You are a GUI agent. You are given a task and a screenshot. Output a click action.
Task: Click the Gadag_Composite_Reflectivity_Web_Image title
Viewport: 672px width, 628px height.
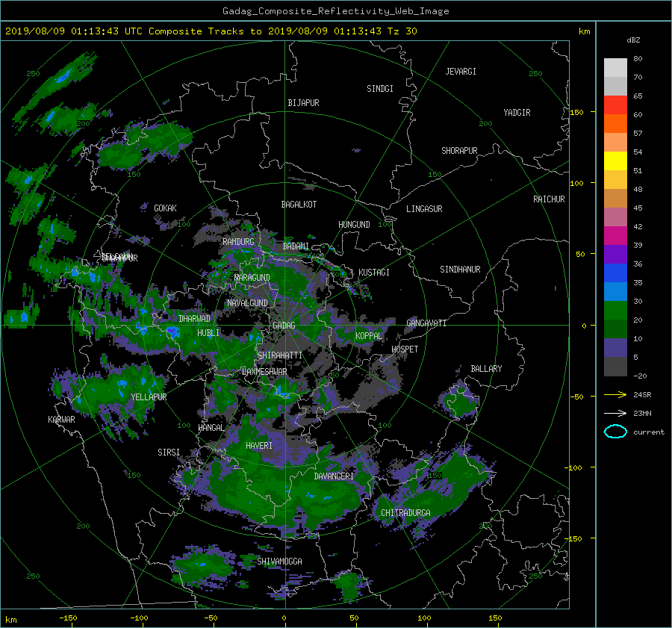pyautogui.click(x=335, y=11)
